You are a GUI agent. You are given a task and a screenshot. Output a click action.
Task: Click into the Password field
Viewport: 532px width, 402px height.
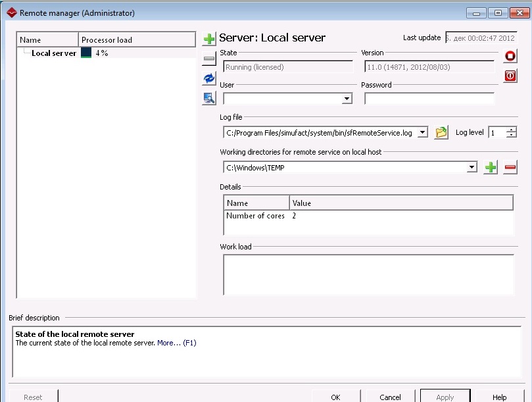coord(429,99)
